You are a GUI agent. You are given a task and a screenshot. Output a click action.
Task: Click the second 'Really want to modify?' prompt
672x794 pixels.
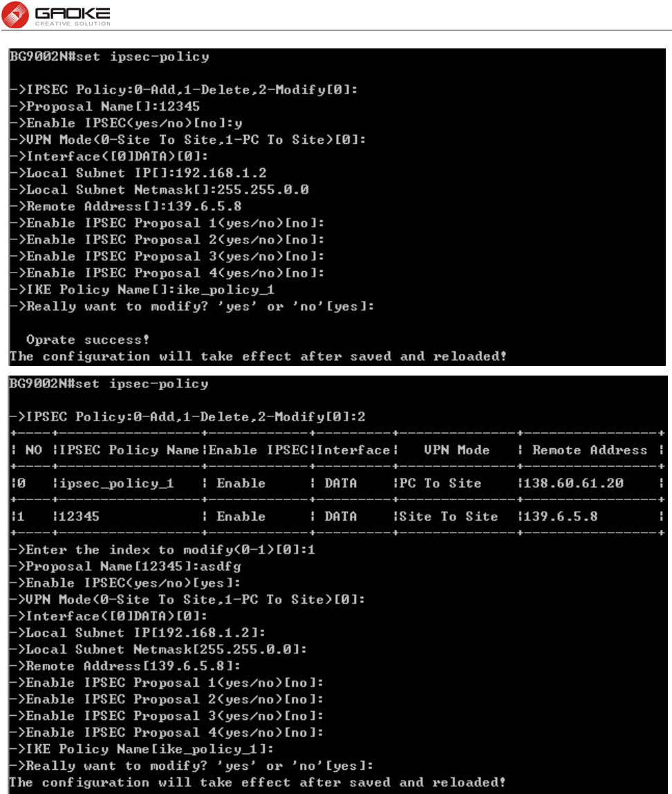[x=192, y=766]
